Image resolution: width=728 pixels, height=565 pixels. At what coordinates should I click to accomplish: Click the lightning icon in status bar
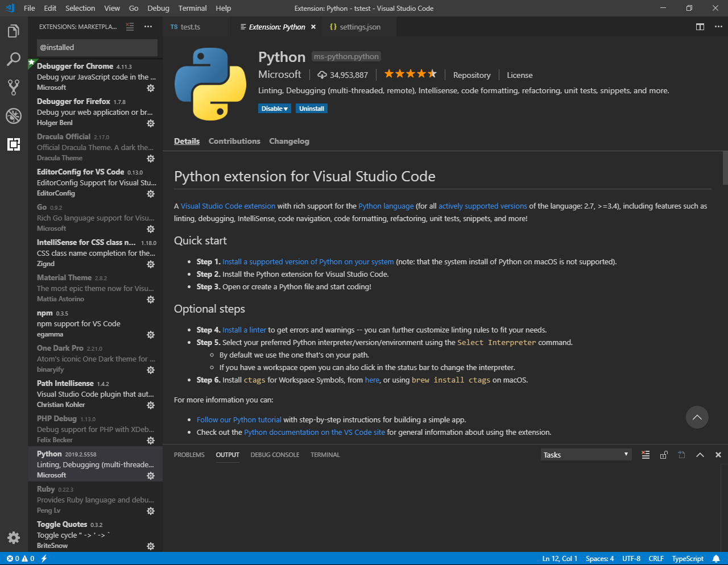coord(44,559)
